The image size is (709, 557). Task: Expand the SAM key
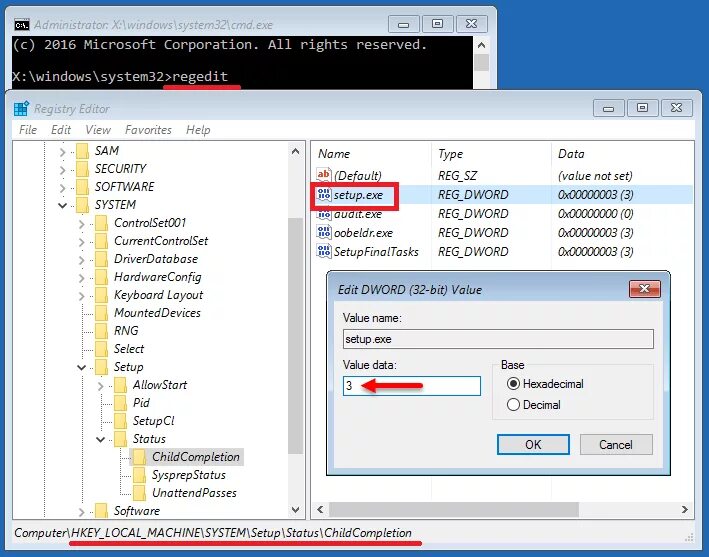[62, 152]
